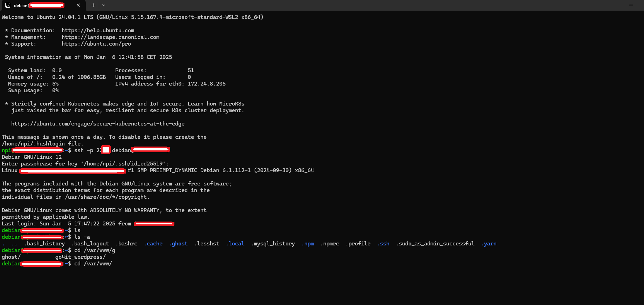Click the '.mysql_history' file name
This screenshot has height=305, width=644.
coord(273,244)
